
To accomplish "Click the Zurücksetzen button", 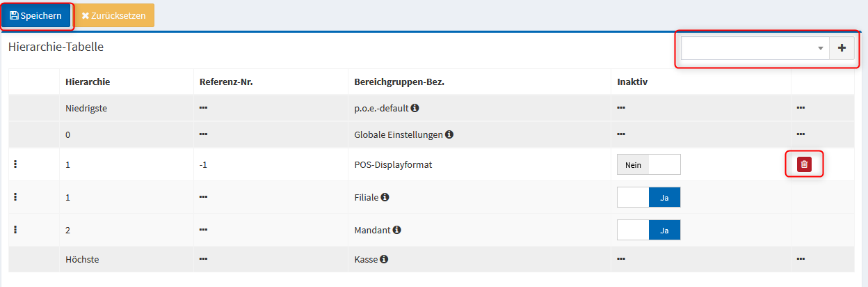I will (114, 15).
